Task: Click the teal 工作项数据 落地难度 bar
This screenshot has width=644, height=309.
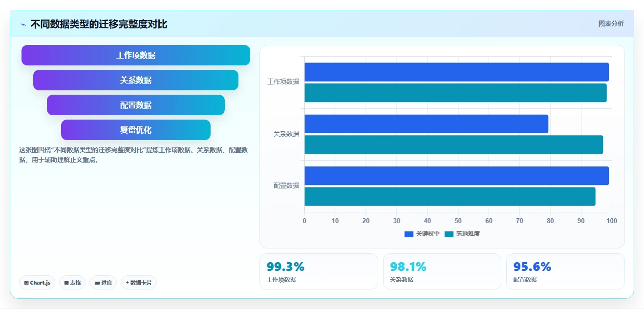Action: [455, 93]
